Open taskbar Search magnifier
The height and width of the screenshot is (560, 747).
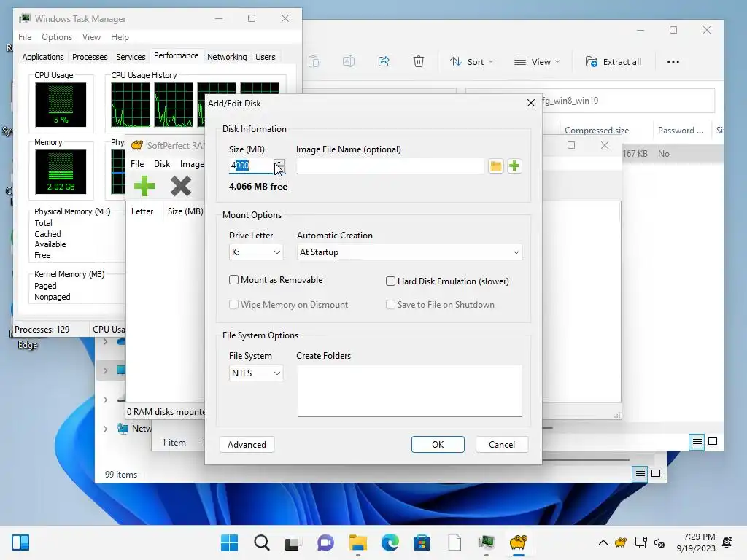[x=262, y=542]
